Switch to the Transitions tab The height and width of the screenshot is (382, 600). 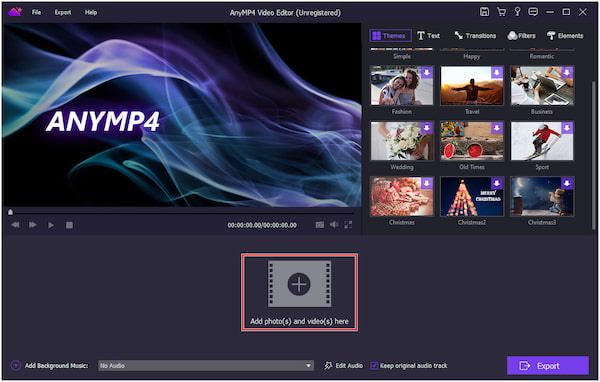point(475,36)
